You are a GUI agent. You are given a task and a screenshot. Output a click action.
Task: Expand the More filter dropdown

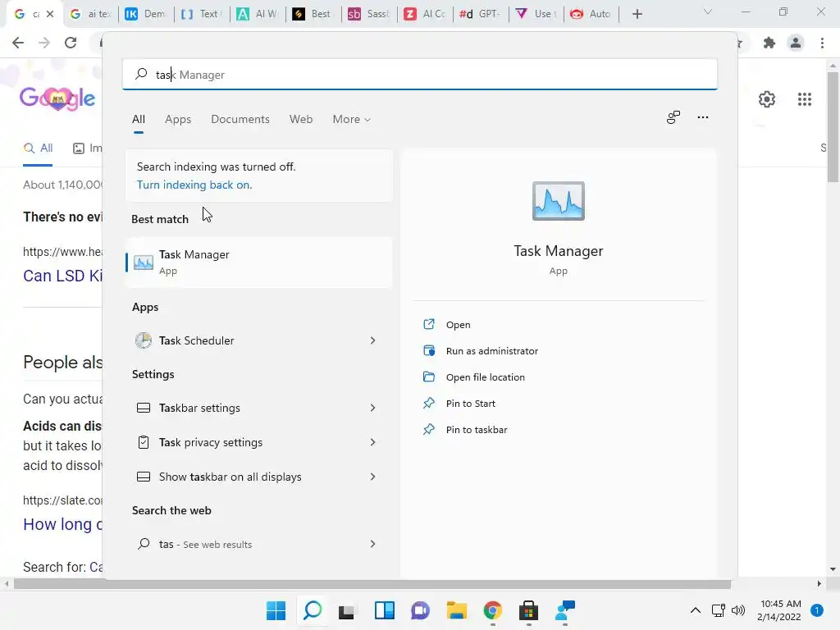pos(351,119)
